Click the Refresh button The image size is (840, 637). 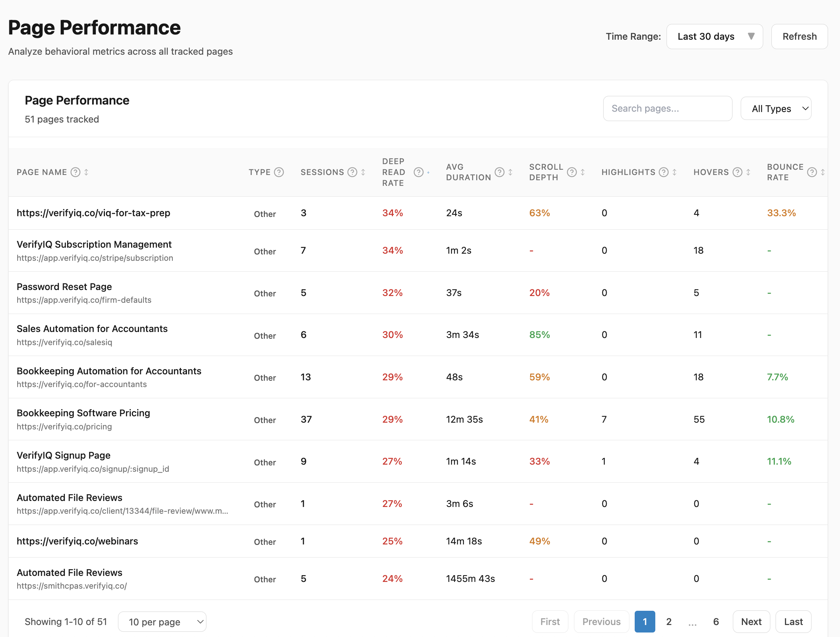799,36
